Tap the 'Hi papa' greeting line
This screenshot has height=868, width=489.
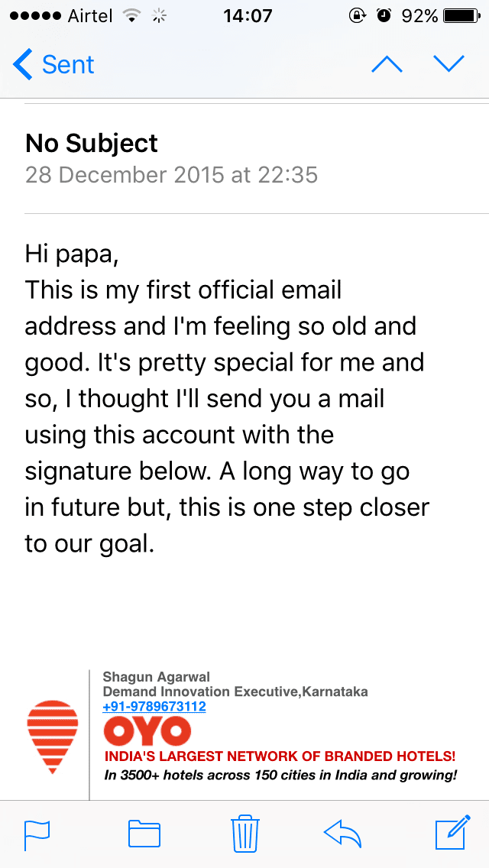(72, 253)
